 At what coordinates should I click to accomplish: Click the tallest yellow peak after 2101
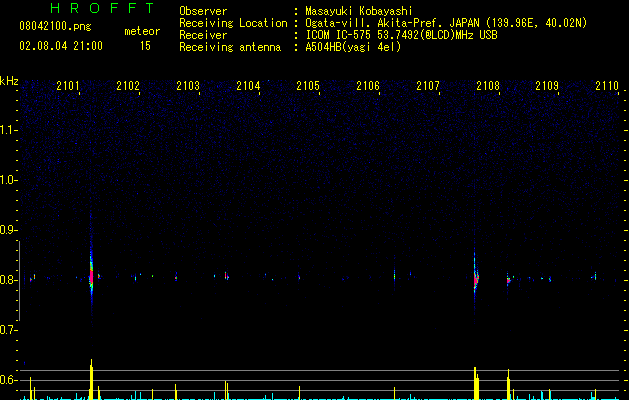[x=91, y=379]
